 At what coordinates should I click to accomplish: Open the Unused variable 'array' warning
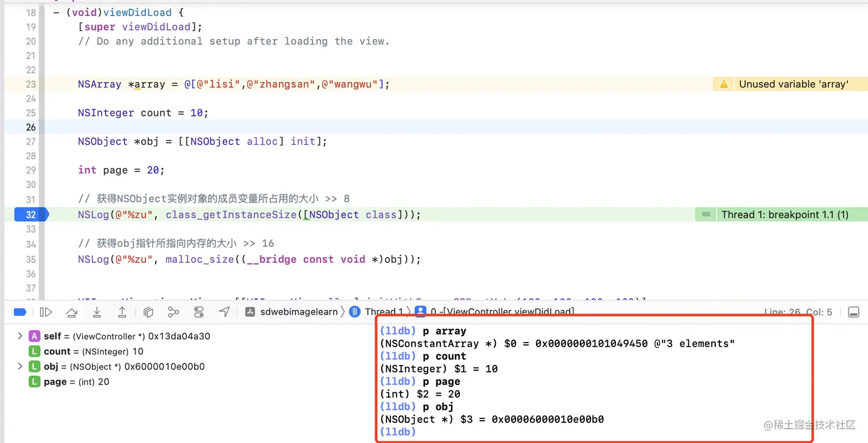click(793, 84)
